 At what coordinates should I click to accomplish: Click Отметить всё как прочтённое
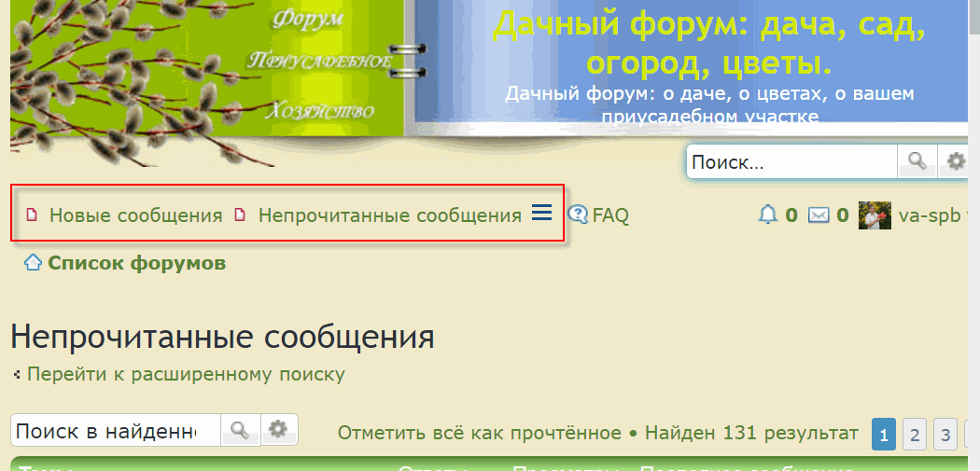click(479, 433)
